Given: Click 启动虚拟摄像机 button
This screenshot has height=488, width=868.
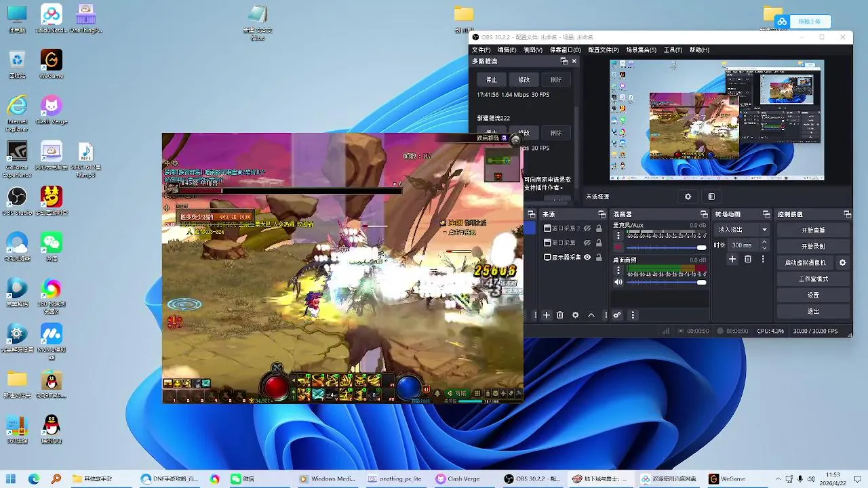Looking at the screenshot, I should tap(806, 262).
